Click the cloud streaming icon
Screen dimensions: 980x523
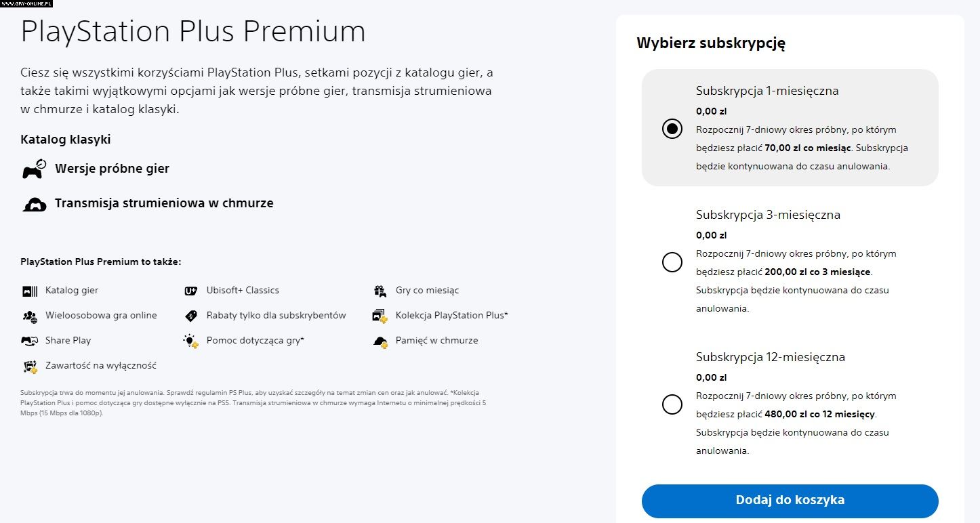(x=34, y=204)
